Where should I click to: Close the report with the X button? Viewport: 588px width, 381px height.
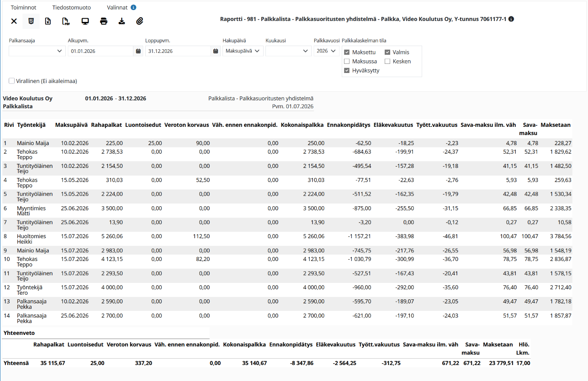pos(14,21)
